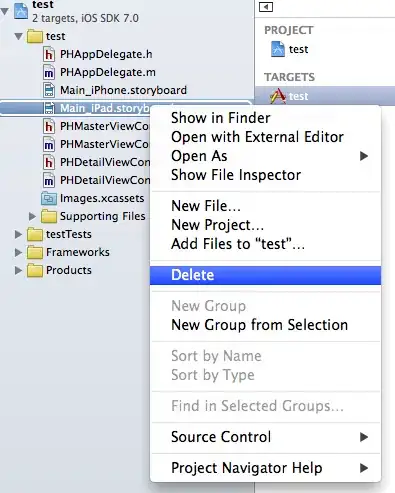
Task: Click the PHAppDelegate.m implementation file icon
Action: pyautogui.click(x=49, y=72)
